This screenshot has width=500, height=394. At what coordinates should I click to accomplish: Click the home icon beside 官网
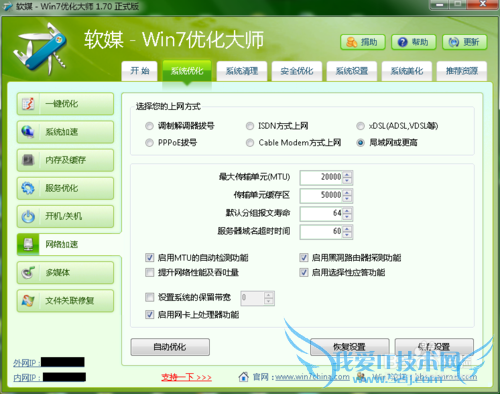click(244, 377)
